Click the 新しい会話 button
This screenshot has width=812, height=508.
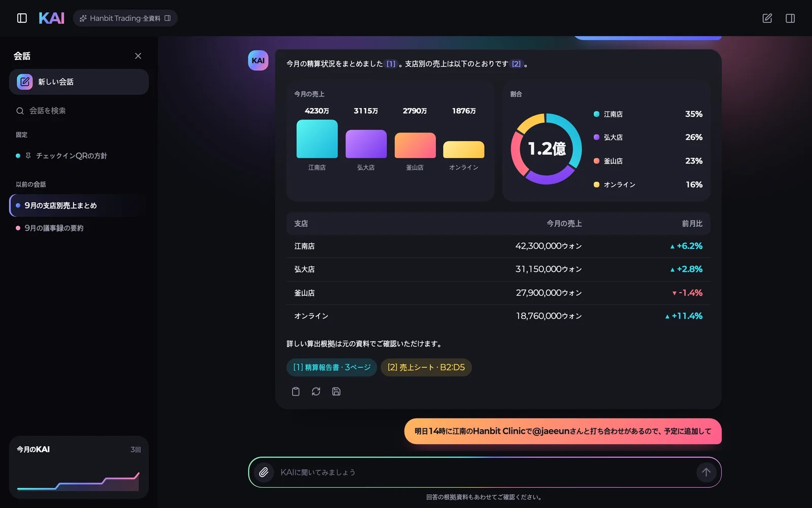(79, 82)
